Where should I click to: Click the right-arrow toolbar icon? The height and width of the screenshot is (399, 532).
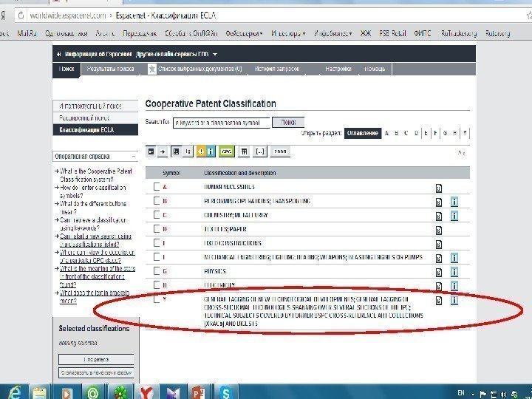[163, 151]
